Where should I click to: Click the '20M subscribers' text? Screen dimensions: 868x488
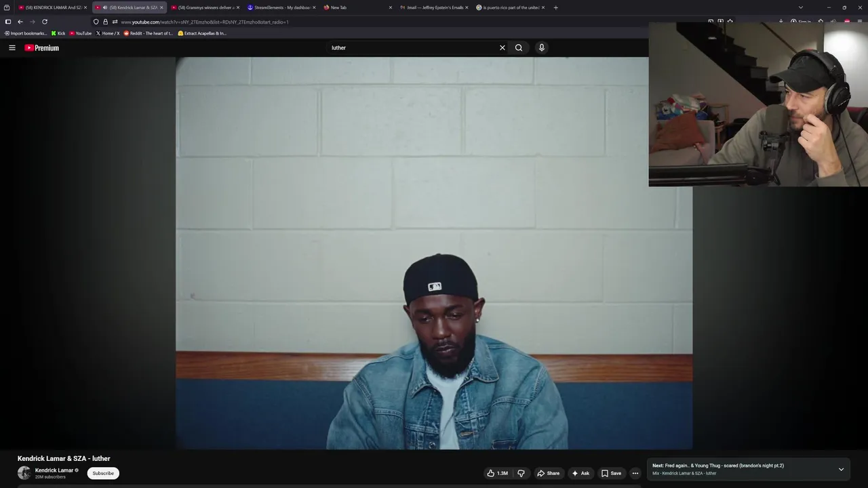[x=50, y=477]
